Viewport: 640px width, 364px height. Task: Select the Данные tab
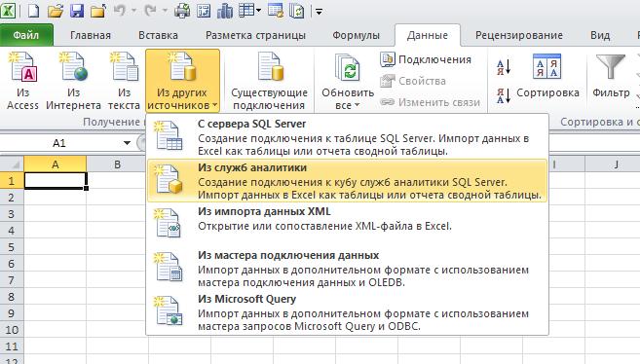(x=428, y=35)
